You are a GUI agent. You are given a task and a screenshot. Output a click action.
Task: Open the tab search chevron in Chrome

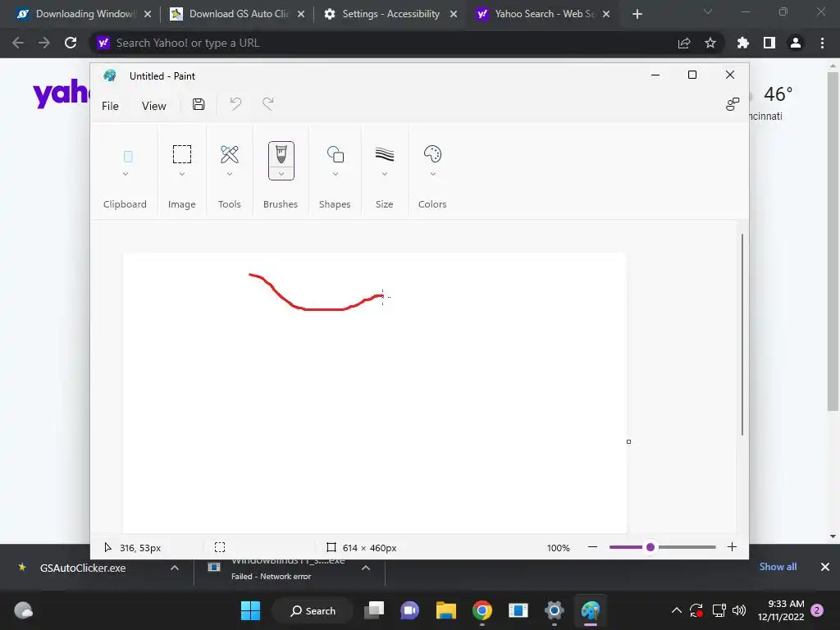point(708,11)
